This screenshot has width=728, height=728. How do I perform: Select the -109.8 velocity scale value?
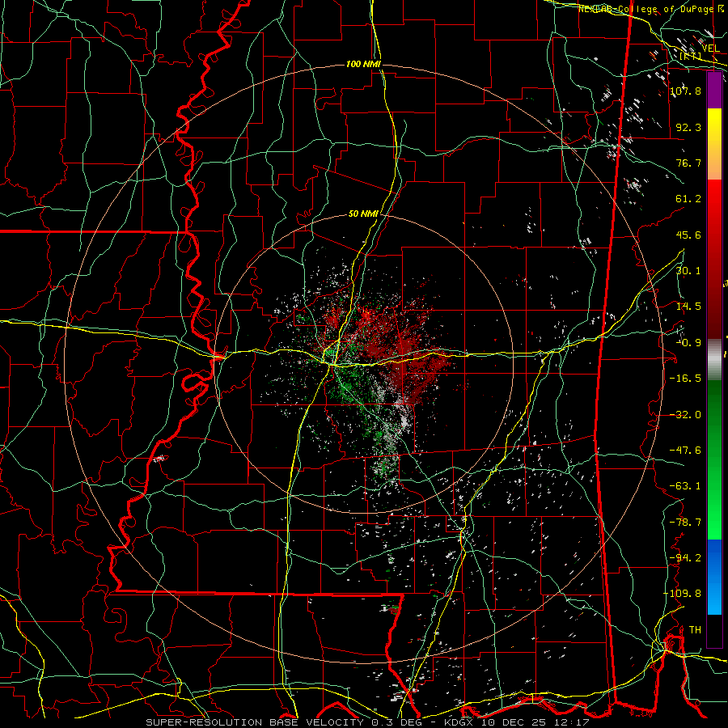(682, 594)
